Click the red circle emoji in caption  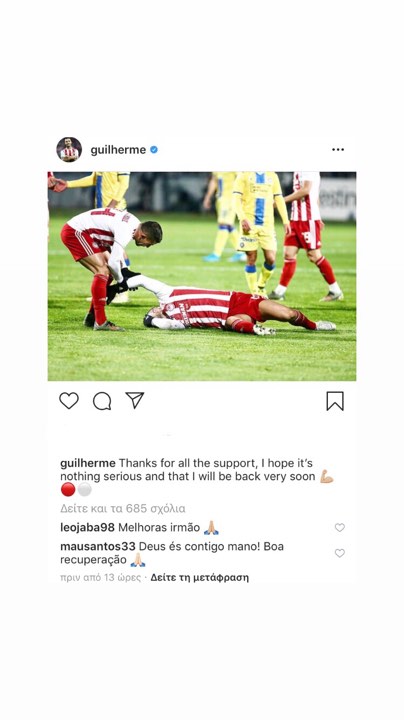[x=68, y=489]
